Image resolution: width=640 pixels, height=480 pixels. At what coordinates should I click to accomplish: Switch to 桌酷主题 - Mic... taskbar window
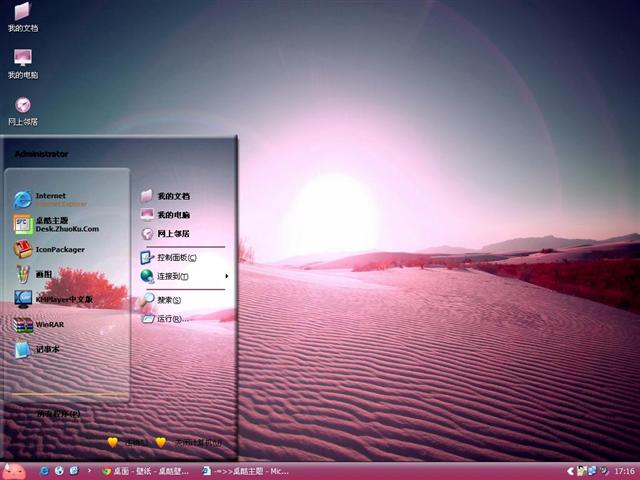(246, 471)
